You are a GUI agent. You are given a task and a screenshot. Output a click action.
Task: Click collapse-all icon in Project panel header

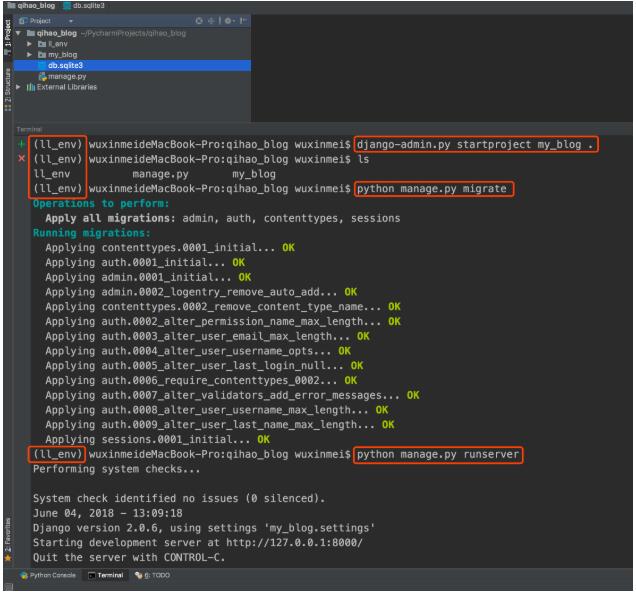tap(211, 21)
